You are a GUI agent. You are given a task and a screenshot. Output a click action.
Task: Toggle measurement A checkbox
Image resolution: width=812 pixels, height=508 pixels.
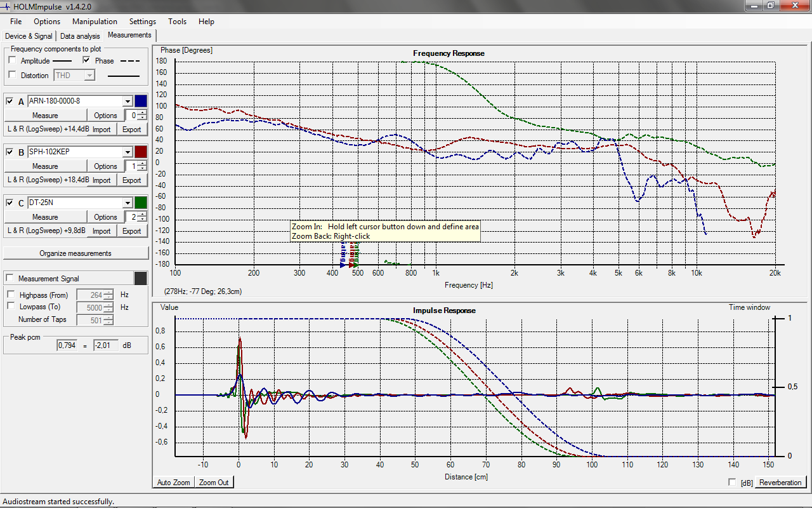point(10,101)
